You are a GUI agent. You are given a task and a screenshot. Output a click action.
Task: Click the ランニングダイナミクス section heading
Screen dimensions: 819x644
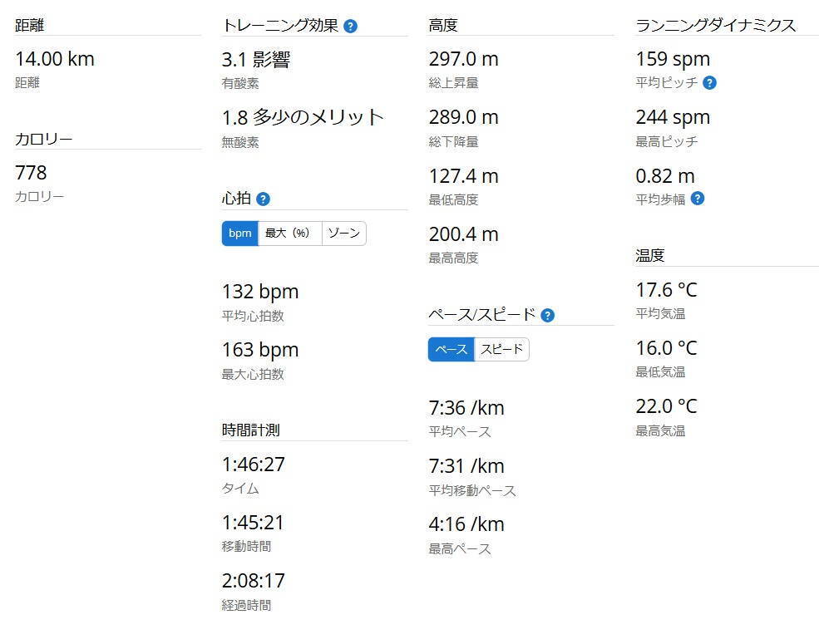pos(716,25)
